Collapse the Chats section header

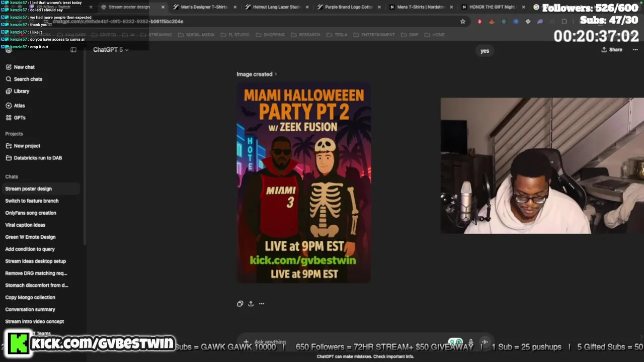[x=12, y=176]
